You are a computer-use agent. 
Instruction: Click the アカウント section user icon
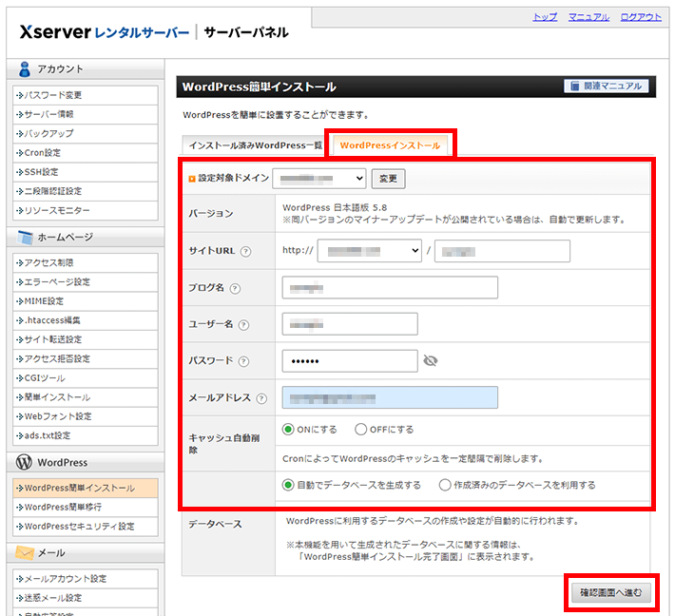coord(25,68)
